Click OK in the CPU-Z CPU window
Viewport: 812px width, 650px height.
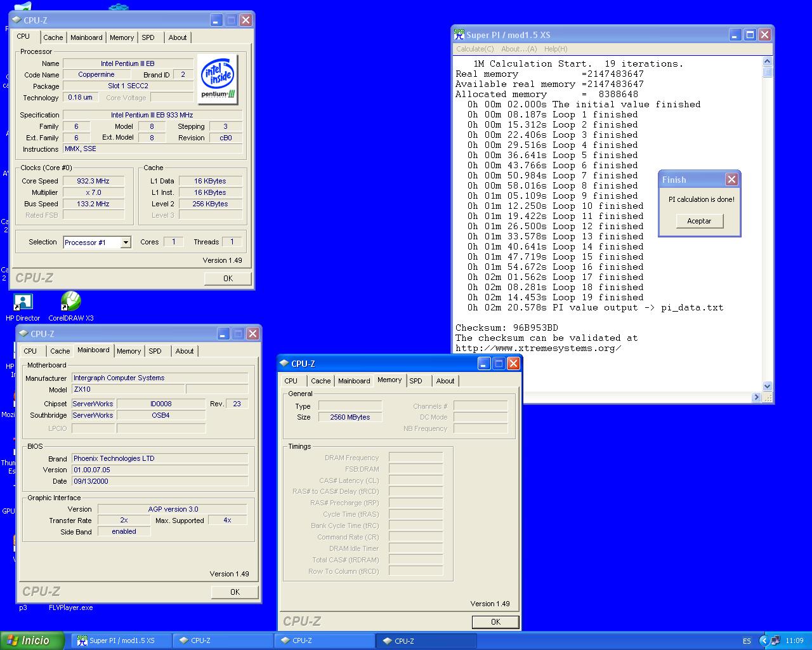coord(228,278)
